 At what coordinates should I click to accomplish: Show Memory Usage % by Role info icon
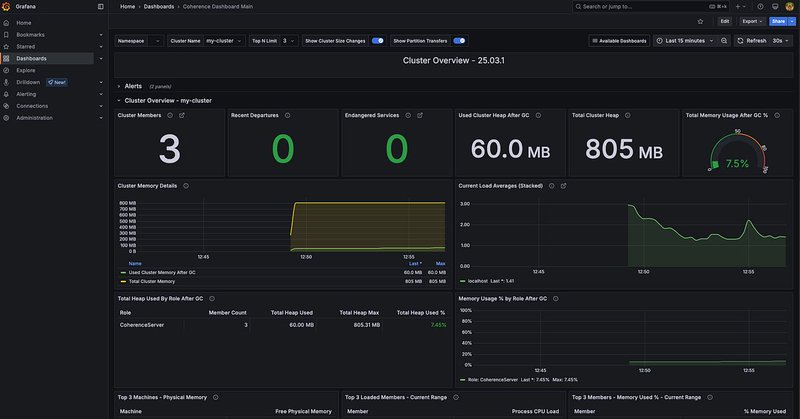click(556, 299)
